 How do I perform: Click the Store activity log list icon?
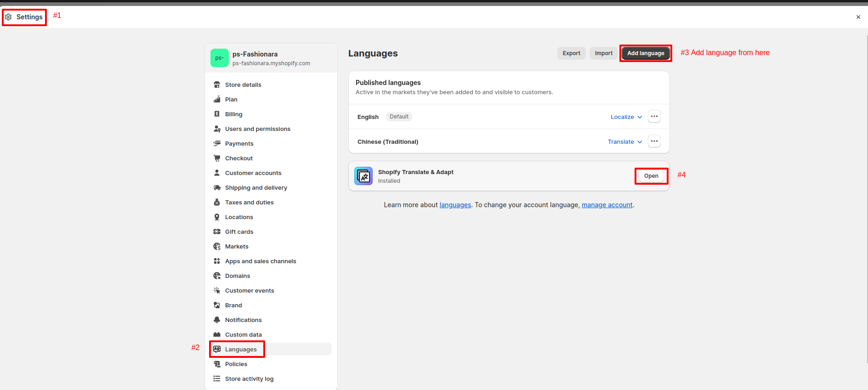217,379
